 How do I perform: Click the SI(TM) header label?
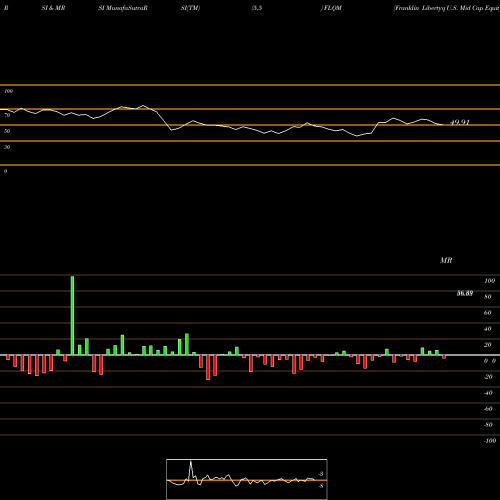click(190, 8)
